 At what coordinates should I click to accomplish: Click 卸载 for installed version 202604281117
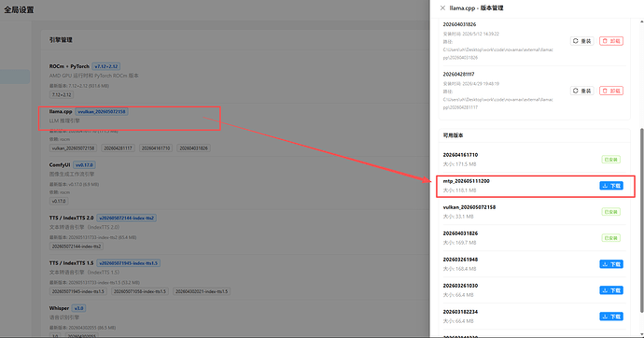(611, 91)
